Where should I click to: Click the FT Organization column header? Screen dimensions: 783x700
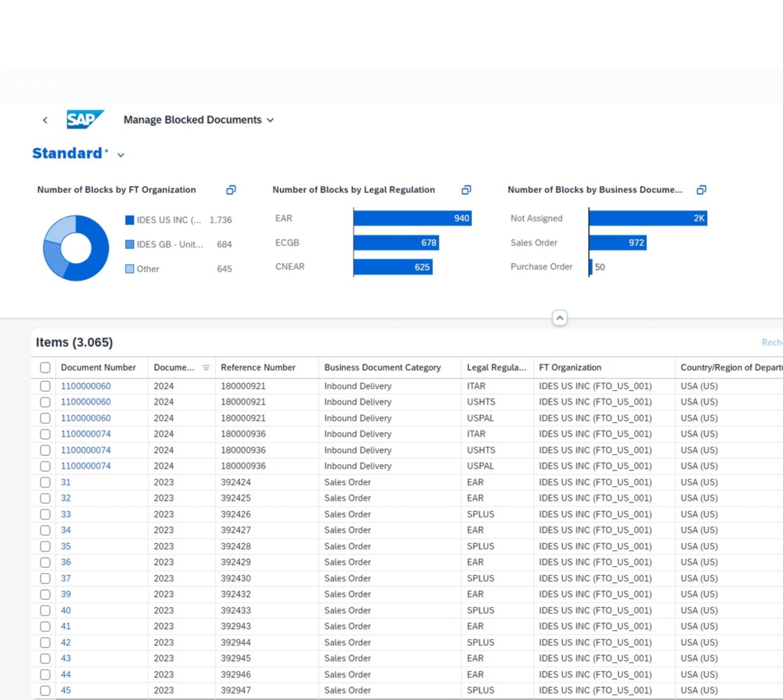click(570, 368)
